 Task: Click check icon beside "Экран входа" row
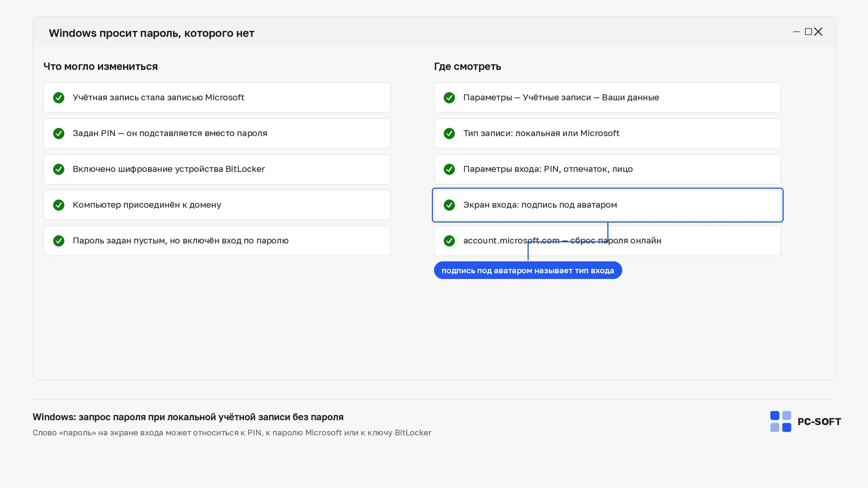(x=449, y=205)
